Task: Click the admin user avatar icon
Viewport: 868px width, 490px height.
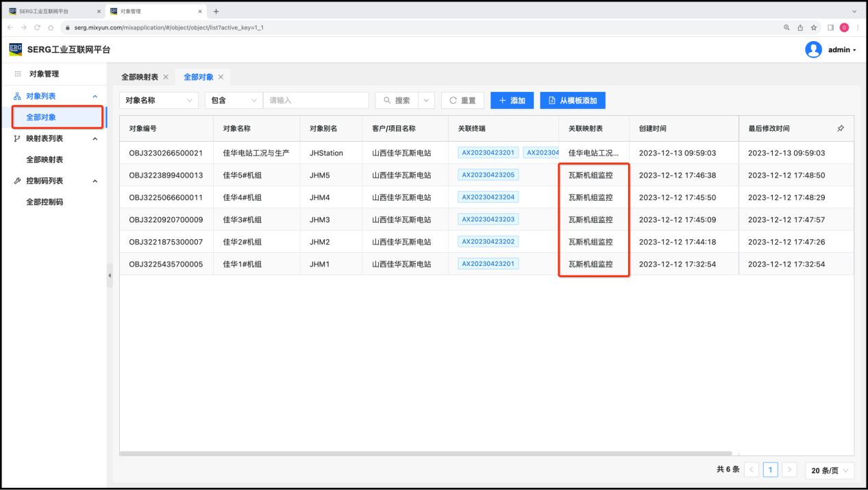Action: [x=813, y=49]
